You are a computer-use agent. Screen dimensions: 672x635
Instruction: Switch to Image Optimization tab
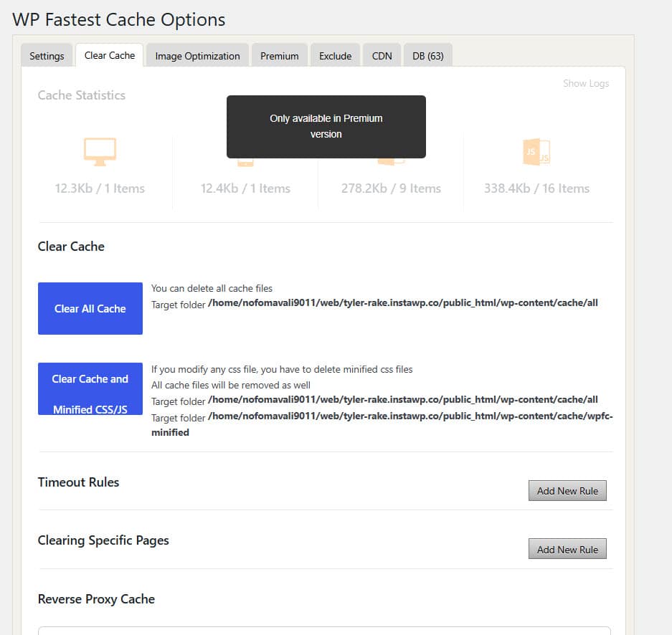click(197, 56)
